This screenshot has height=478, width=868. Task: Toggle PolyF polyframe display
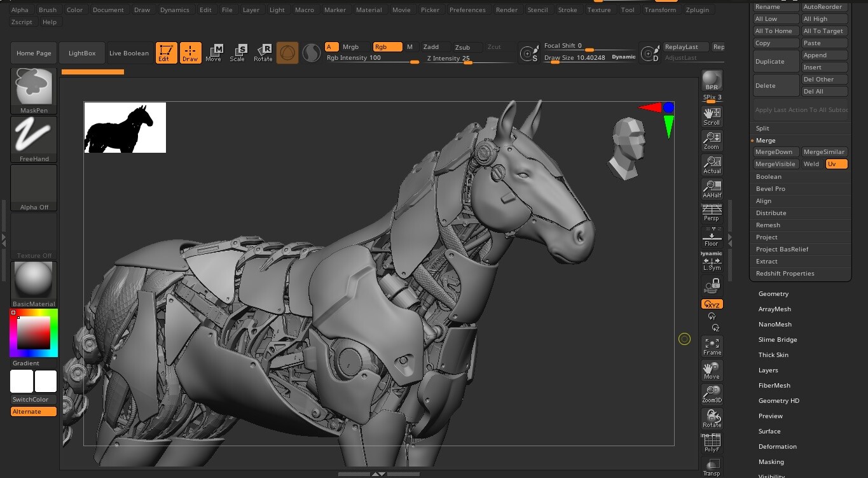pos(712,443)
